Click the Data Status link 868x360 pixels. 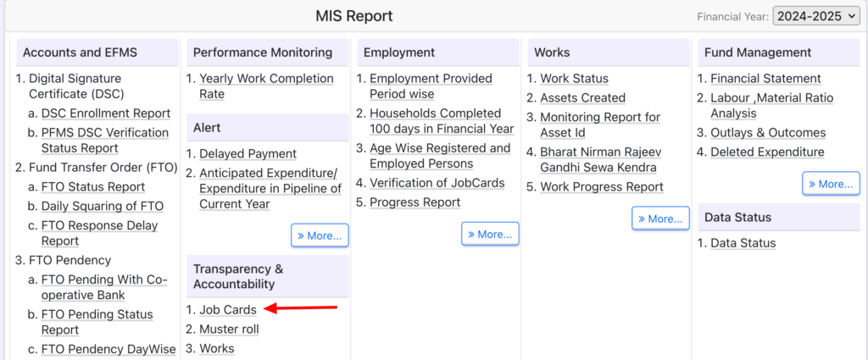pyautogui.click(x=743, y=243)
